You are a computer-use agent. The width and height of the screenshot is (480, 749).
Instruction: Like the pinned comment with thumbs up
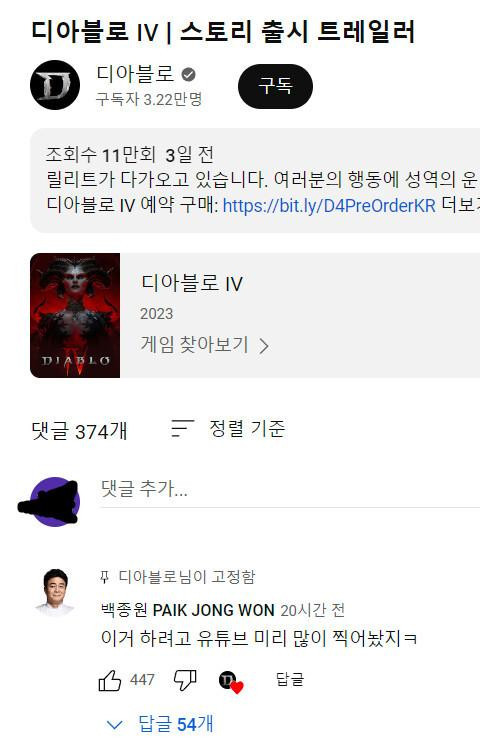coord(110,680)
